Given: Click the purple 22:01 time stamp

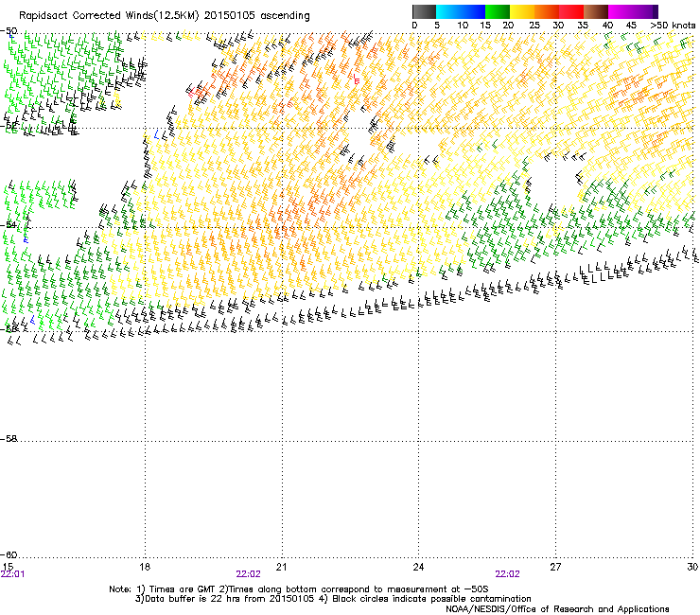Looking at the screenshot, I should (x=12, y=574).
